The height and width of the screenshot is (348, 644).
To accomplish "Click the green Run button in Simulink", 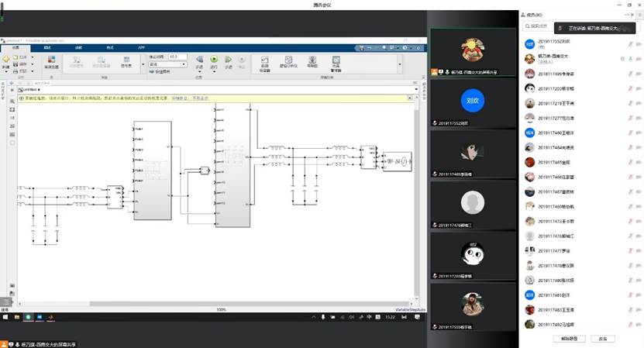I will (x=213, y=60).
